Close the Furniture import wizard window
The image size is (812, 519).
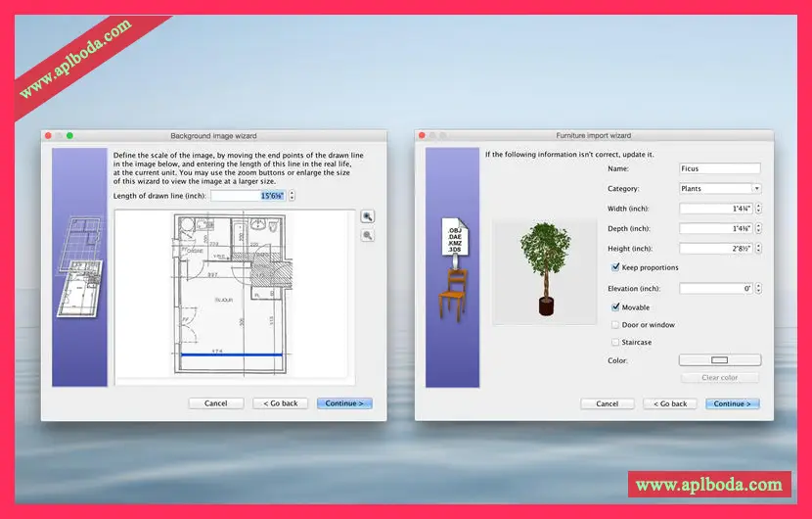tap(423, 135)
